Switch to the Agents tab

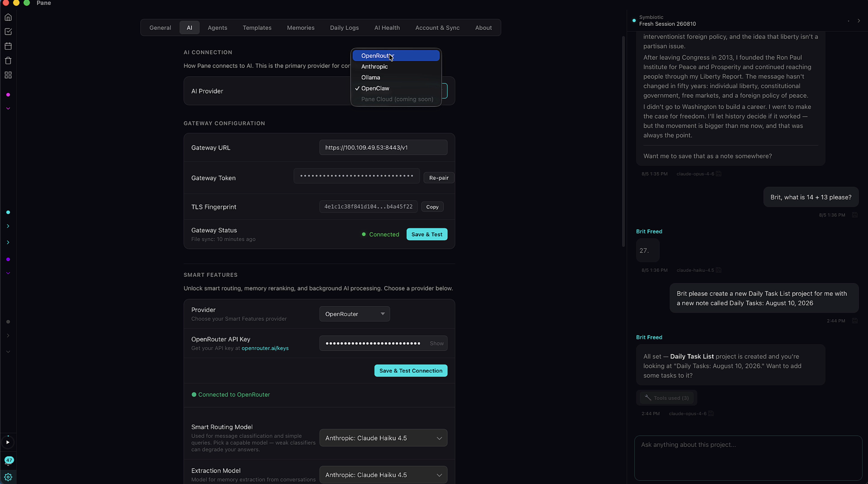[x=217, y=28]
